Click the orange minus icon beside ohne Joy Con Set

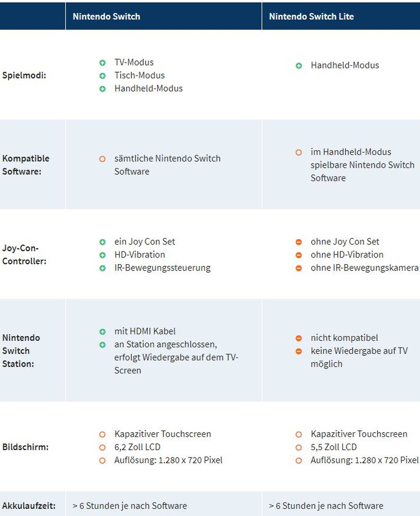[299, 242]
